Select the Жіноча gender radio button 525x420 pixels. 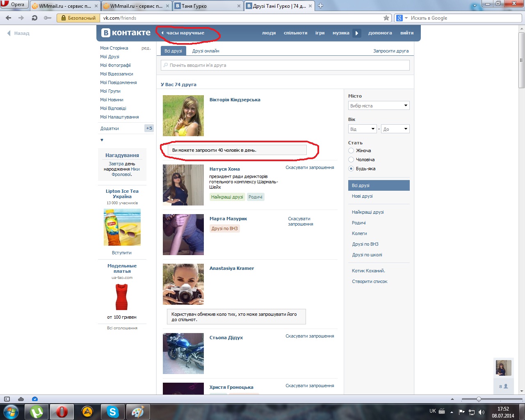point(351,151)
